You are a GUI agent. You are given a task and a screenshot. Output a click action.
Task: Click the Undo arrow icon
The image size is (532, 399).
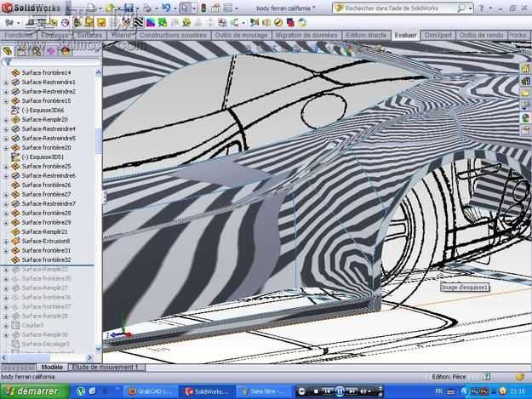click(166, 8)
